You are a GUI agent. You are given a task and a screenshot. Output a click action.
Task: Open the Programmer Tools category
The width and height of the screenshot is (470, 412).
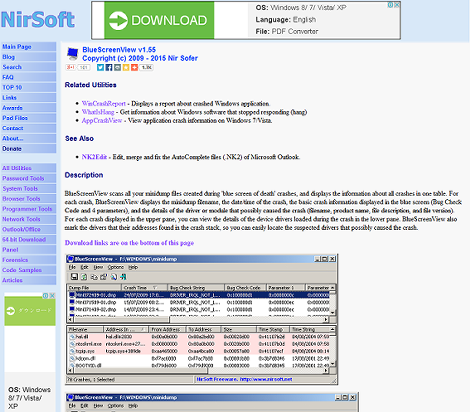[x=28, y=209]
